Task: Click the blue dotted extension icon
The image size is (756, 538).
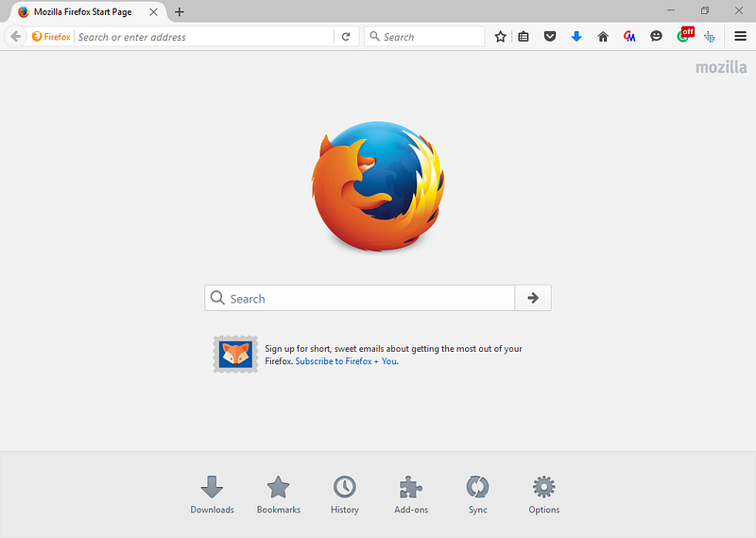Action: tap(710, 37)
